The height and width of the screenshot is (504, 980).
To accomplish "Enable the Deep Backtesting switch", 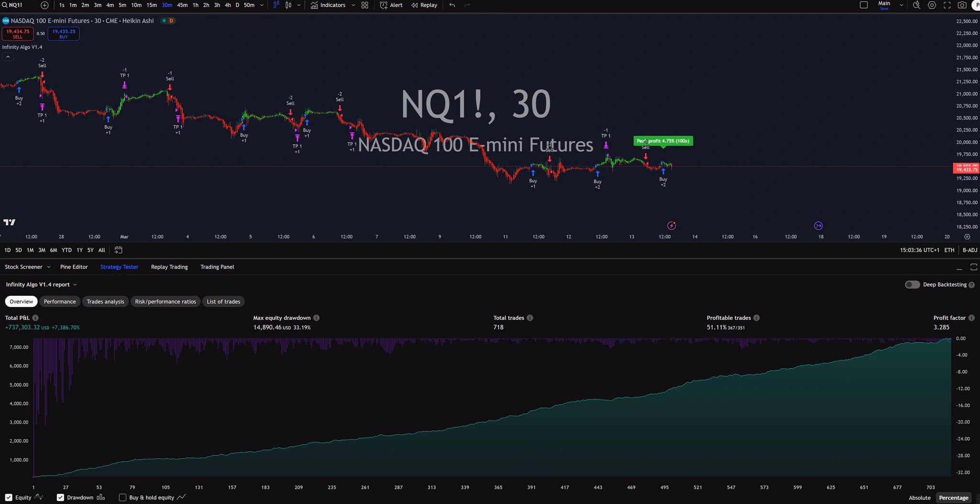I will tap(912, 285).
